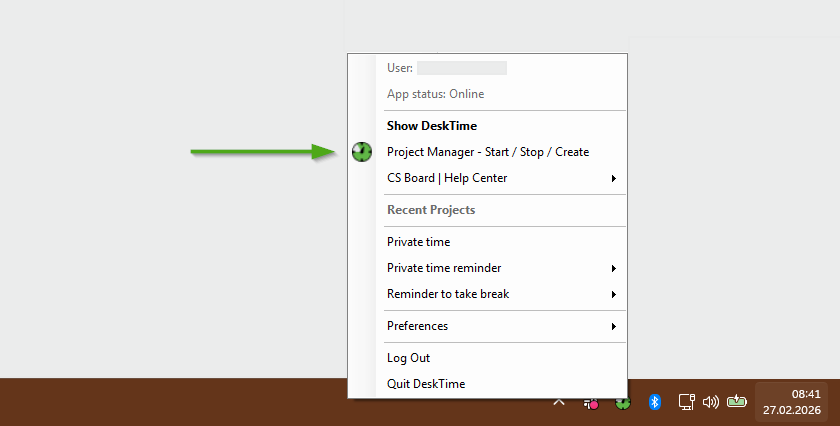Expand the Reminder to take break submenu arrow

coord(613,294)
